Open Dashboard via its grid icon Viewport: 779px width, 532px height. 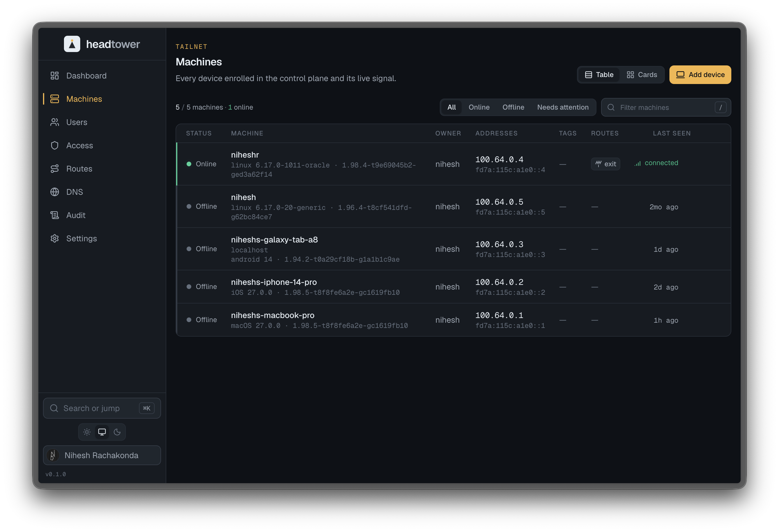[55, 76]
